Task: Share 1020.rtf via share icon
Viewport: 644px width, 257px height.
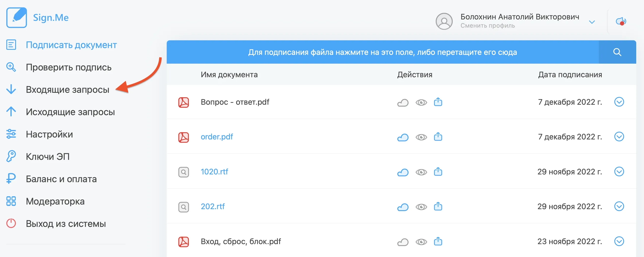Action: (438, 171)
